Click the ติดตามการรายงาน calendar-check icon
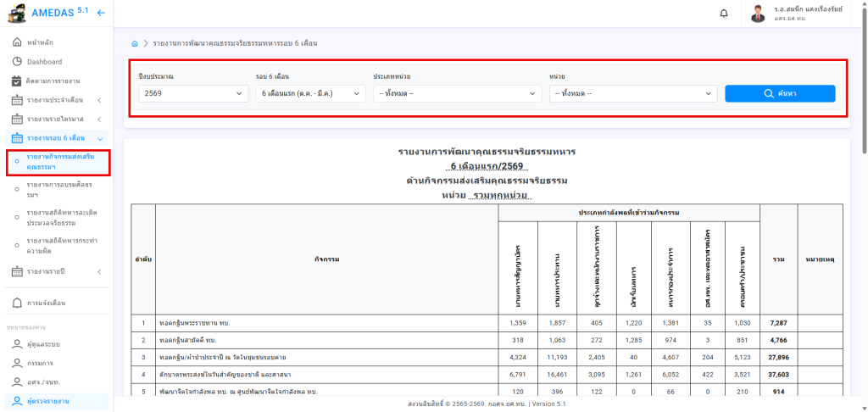This screenshot has height=412, width=868. (17, 81)
